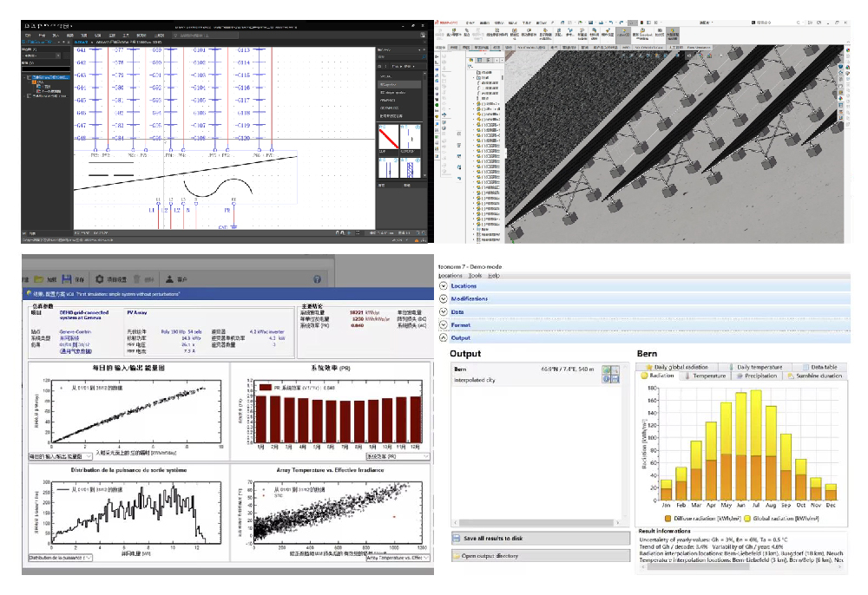
Task: Click the blue help question mark icon
Action: tap(317, 279)
